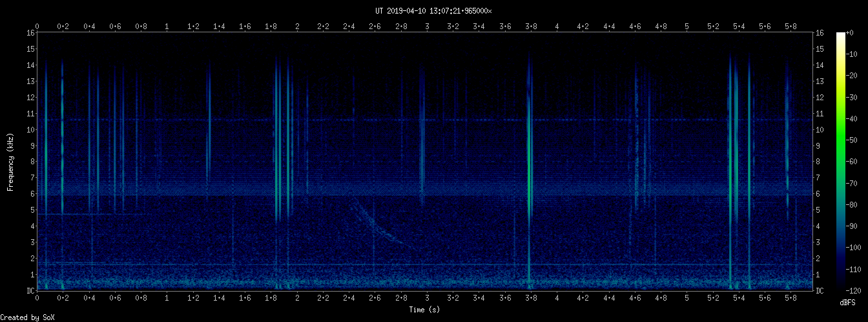Click the 16 kHz label on the left axis
Viewport: 868px width, 322px height.
[30, 33]
